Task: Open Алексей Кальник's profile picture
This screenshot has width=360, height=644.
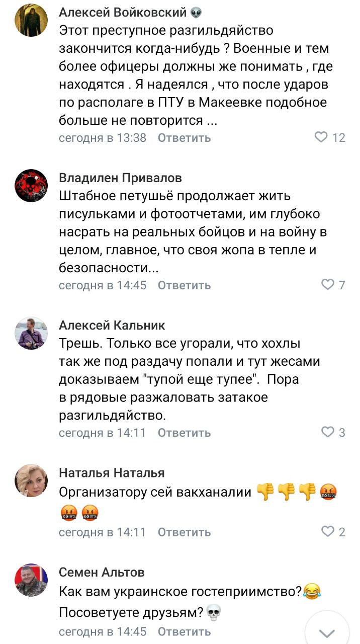Action: (x=31, y=333)
